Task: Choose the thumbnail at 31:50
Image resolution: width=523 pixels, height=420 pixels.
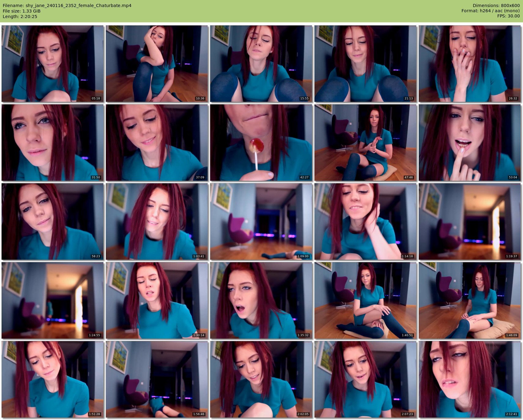Action: coord(53,142)
